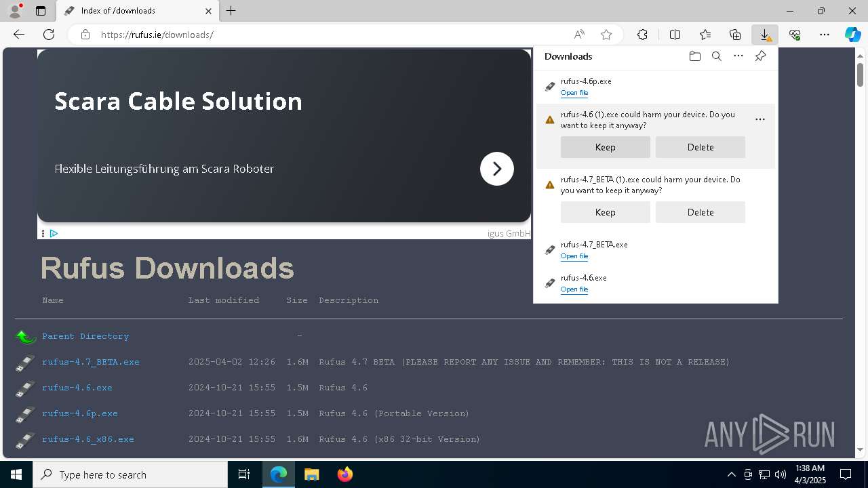This screenshot has height=488, width=868.
Task: Open more actions for rufus-4.6 (1).exe
Action: click(760, 119)
